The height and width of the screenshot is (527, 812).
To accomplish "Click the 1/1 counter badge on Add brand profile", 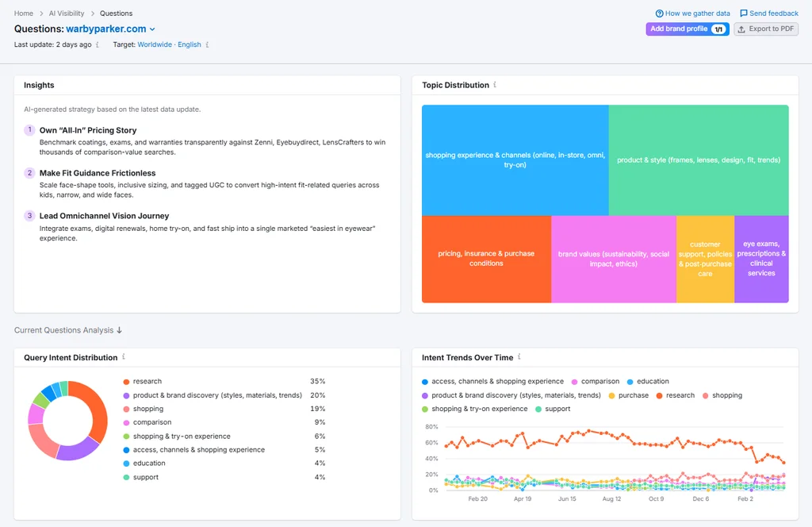I will (x=718, y=29).
